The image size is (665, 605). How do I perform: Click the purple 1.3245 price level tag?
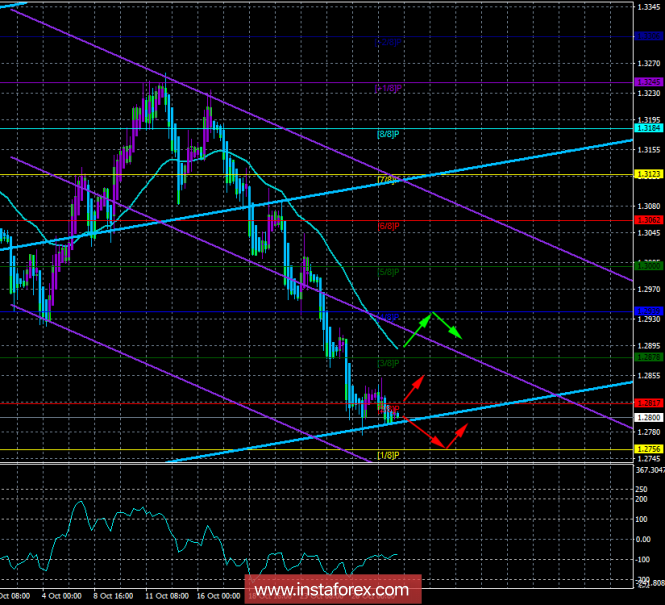click(648, 82)
